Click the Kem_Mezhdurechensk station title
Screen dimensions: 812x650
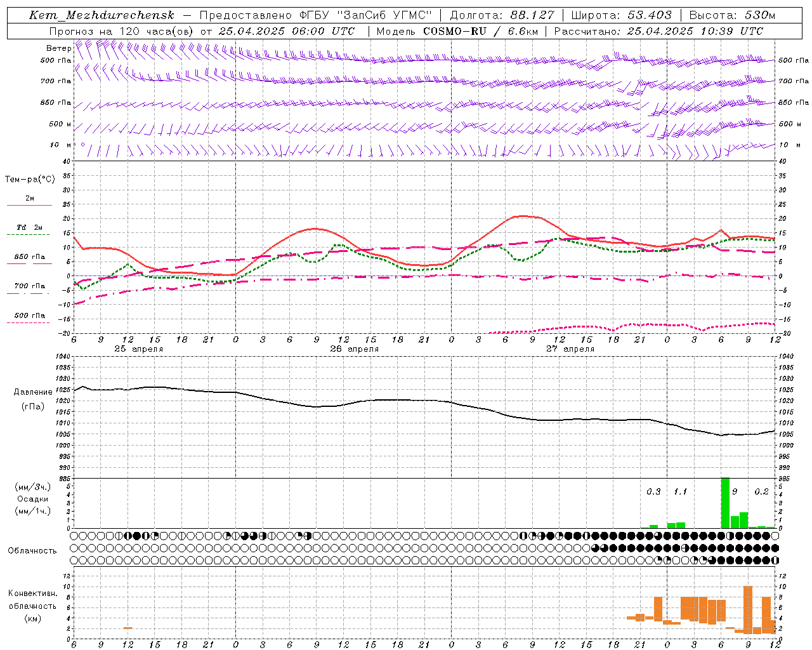101,15
